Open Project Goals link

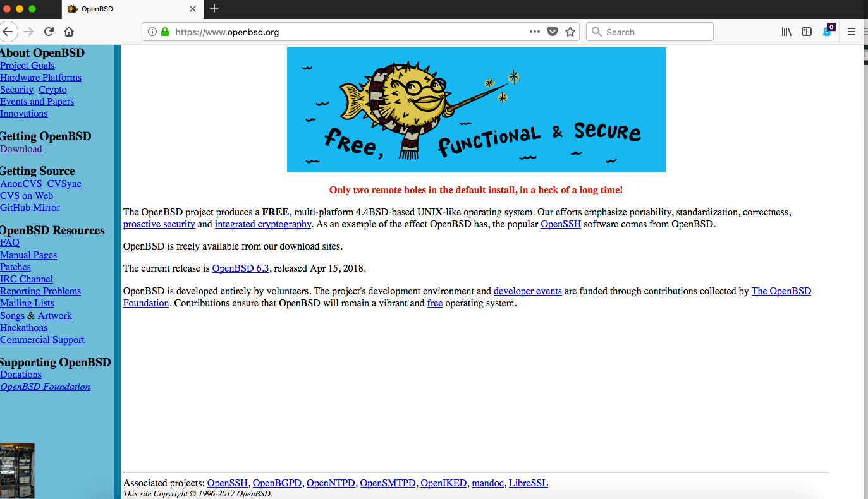(x=27, y=66)
